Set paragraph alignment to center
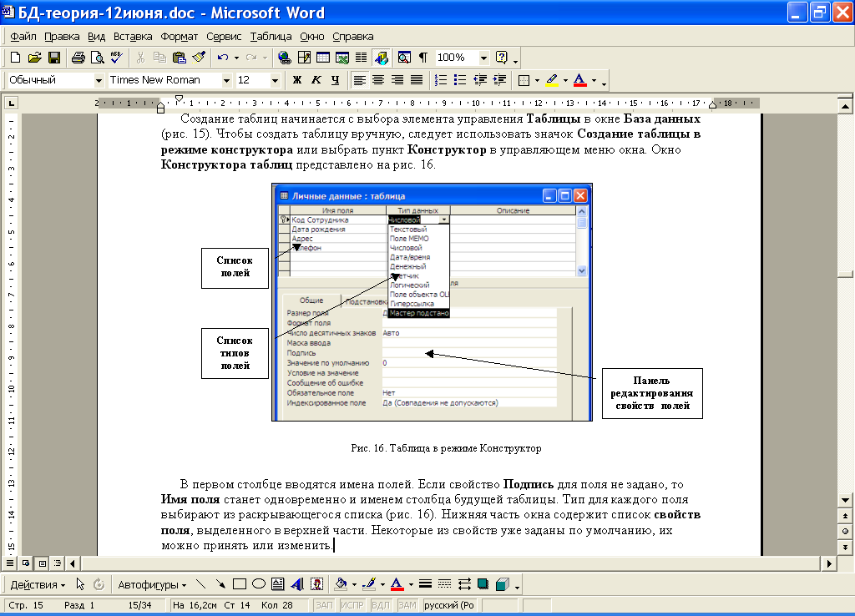 coord(378,80)
